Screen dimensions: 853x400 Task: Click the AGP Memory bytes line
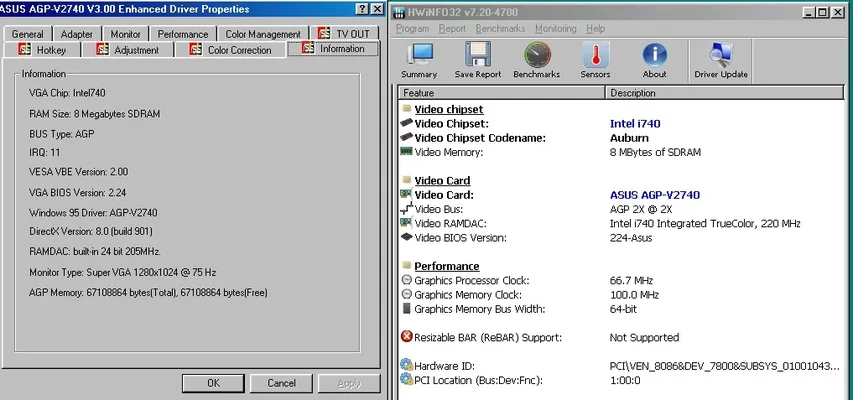point(149,293)
